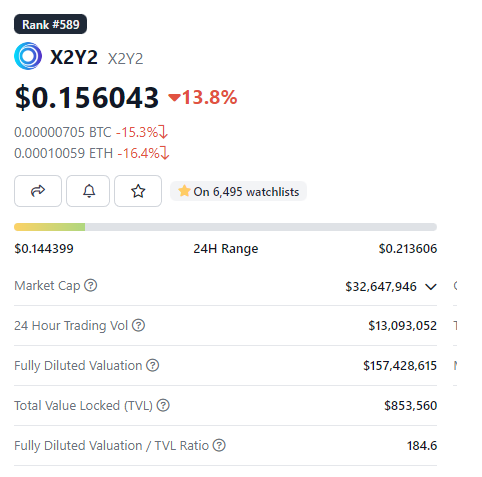Open price alert bell icon
This screenshot has height=477, width=482.
(x=88, y=191)
